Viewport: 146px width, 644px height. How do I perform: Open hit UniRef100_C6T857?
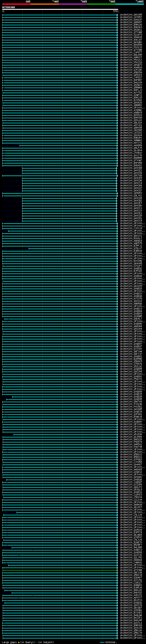coord(131,17)
